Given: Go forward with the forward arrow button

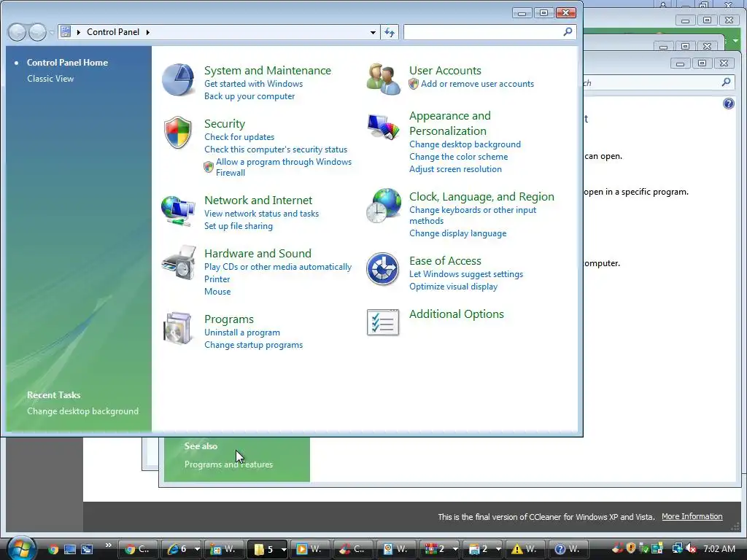Looking at the screenshot, I should tap(37, 32).
